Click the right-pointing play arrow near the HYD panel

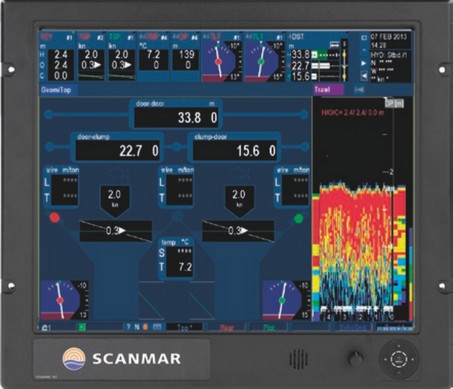364,63
